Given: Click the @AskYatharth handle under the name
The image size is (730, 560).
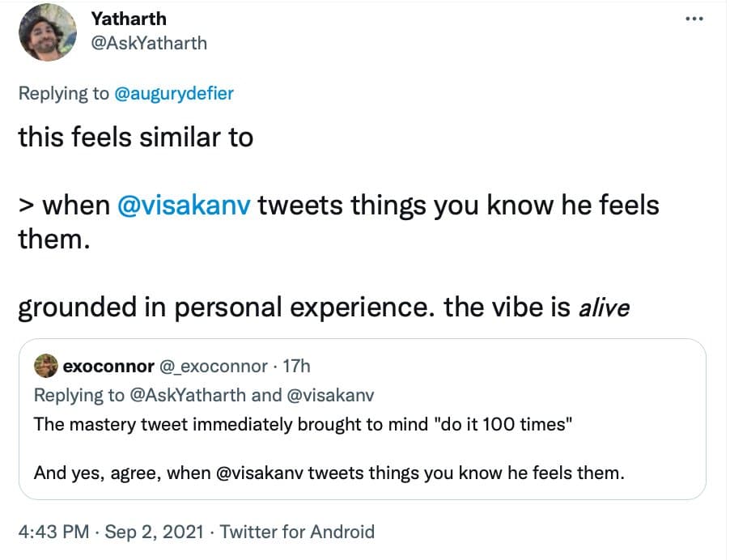Looking at the screenshot, I should (149, 42).
